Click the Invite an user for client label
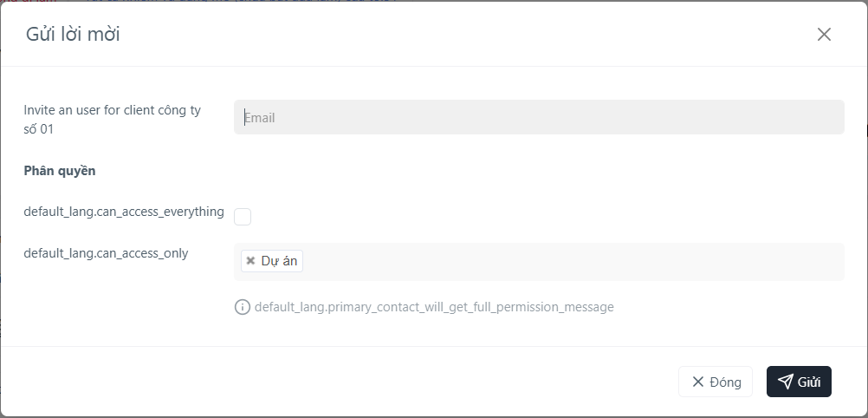Screen dimensions: 868x418 coord(113,119)
